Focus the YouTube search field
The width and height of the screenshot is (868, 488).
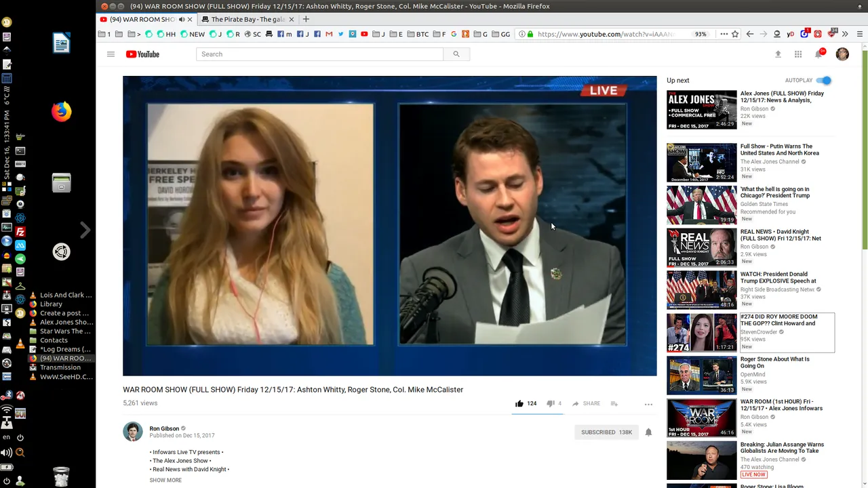pyautogui.click(x=319, y=54)
